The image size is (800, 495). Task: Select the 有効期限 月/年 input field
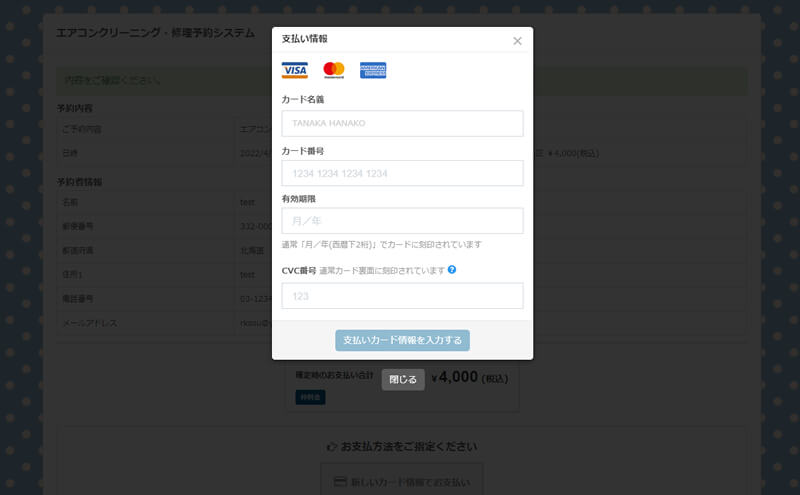[402, 220]
